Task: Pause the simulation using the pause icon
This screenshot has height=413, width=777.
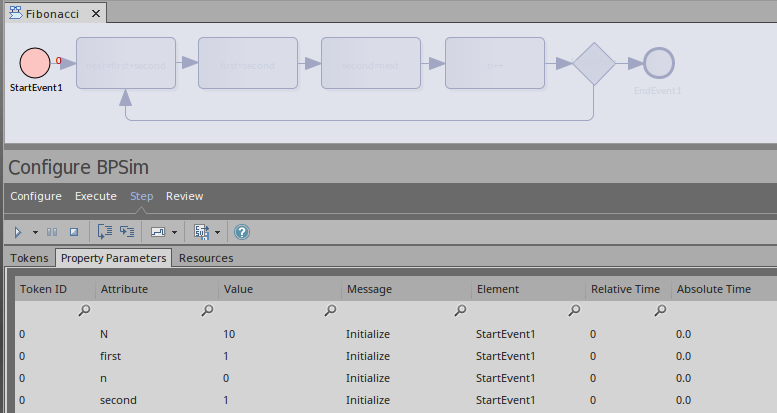Action: tap(53, 232)
